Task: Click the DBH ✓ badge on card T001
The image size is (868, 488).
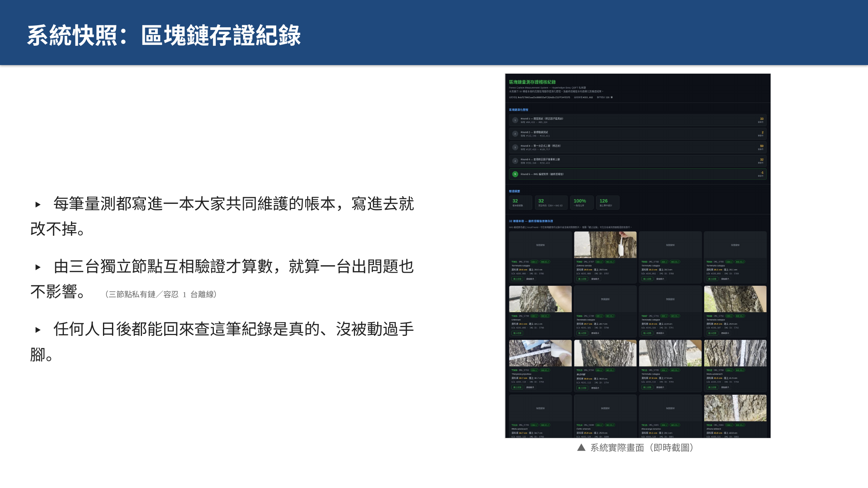Action: click(x=534, y=262)
